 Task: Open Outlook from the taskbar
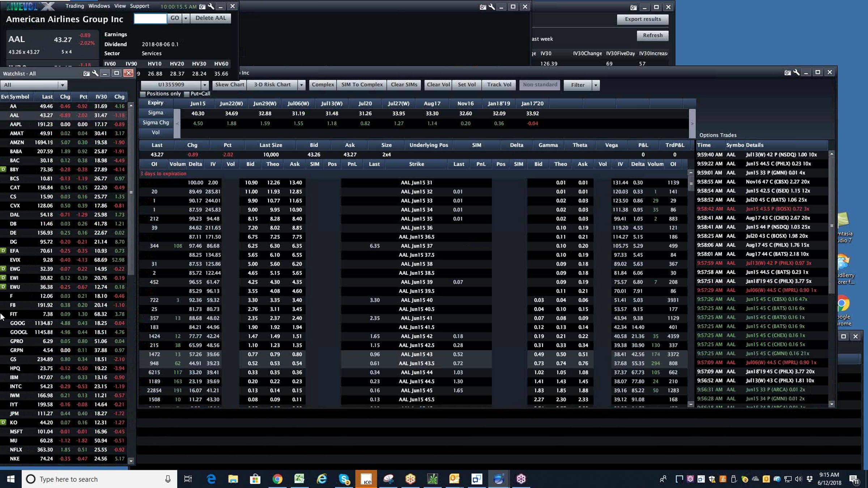point(455,479)
